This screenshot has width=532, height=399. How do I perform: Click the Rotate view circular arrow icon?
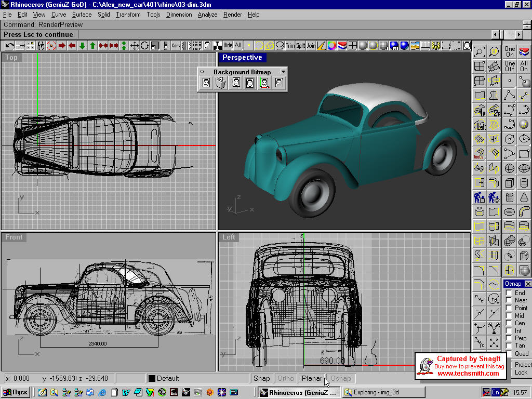click(x=145, y=46)
